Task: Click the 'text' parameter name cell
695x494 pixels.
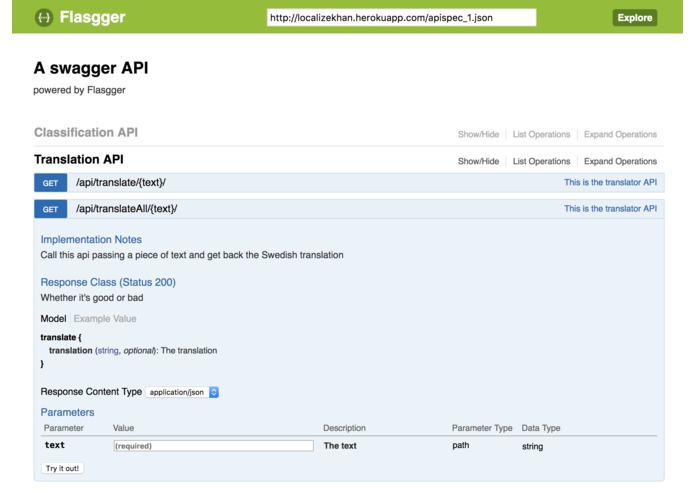Action: point(55,445)
